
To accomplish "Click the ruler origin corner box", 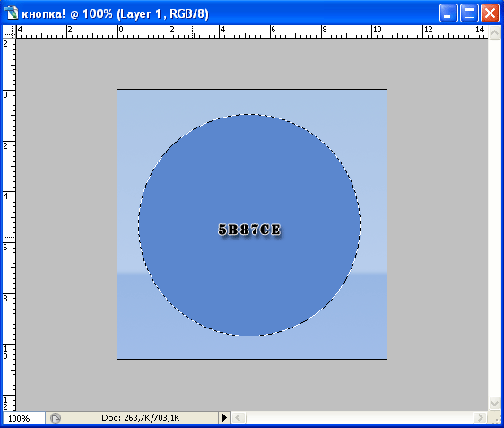I will click(9, 31).
